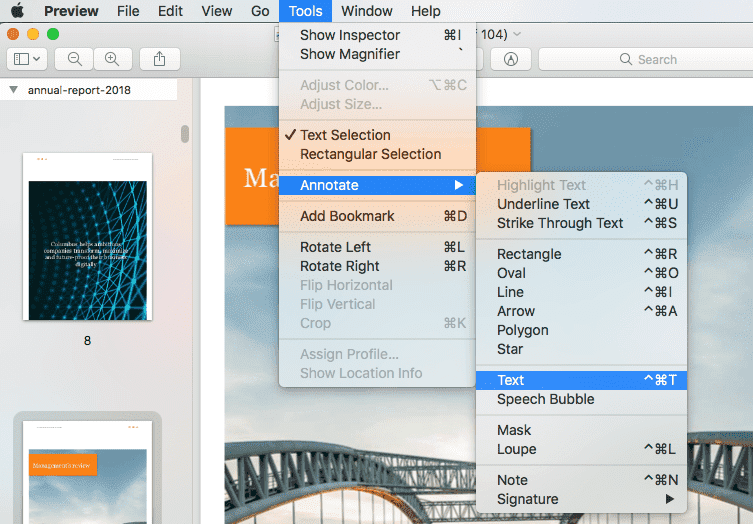Click the sidebar scrollbar handle
The height and width of the screenshot is (524, 753).
coord(185,134)
